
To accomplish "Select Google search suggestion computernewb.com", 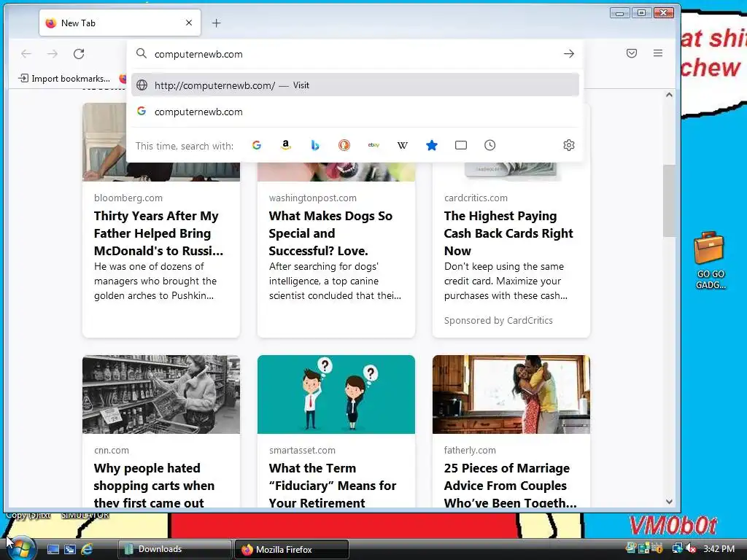I will [x=355, y=112].
